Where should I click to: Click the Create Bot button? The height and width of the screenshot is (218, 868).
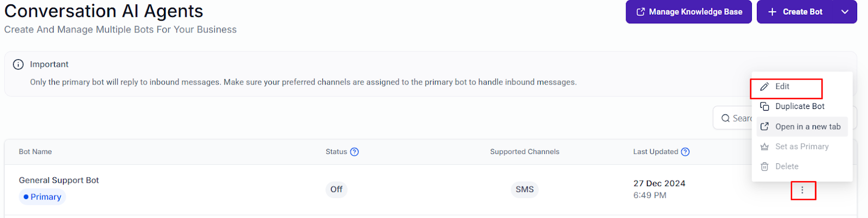(795, 12)
